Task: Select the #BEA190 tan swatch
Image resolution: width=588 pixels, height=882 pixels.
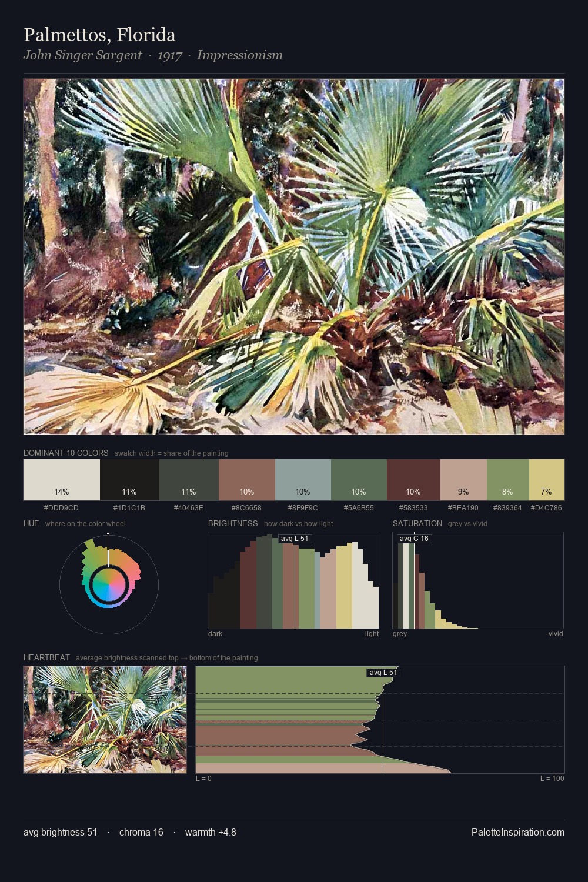Action: click(463, 480)
